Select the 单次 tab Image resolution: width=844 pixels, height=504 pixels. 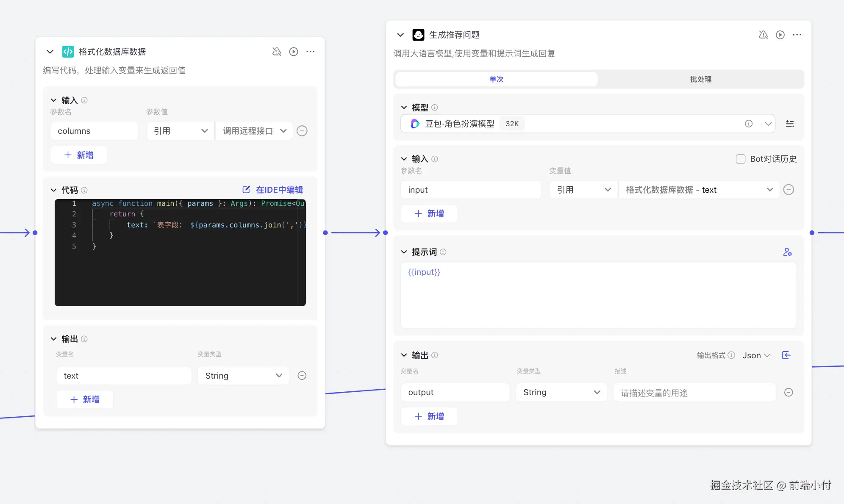[496, 79]
